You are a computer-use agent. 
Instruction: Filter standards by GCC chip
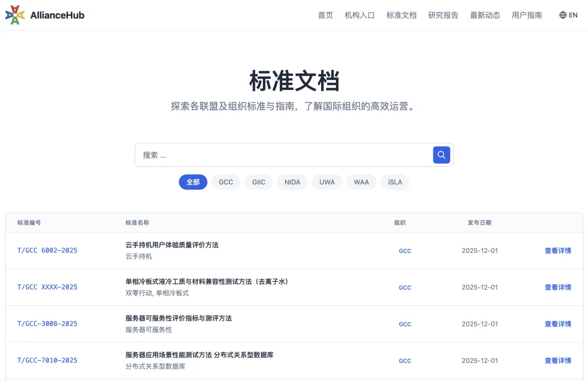226,182
